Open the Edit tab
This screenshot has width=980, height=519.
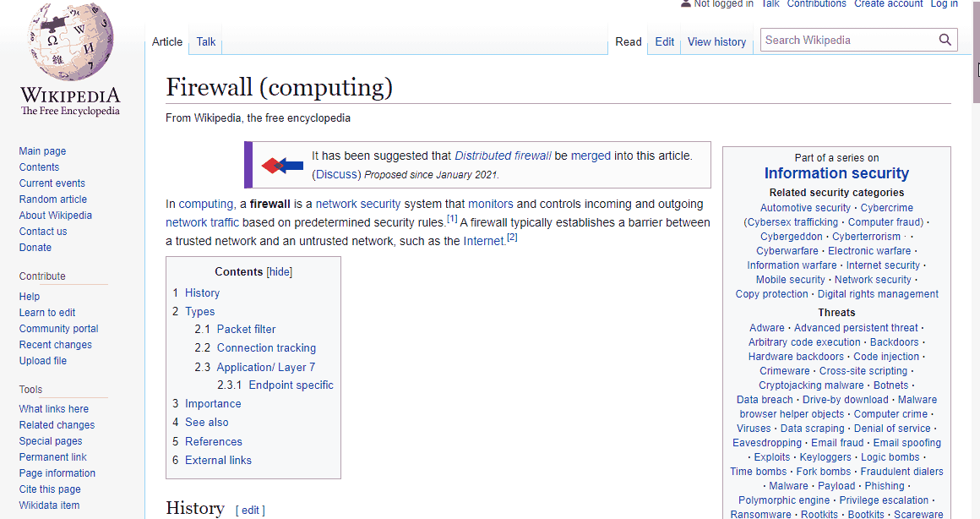coord(664,42)
